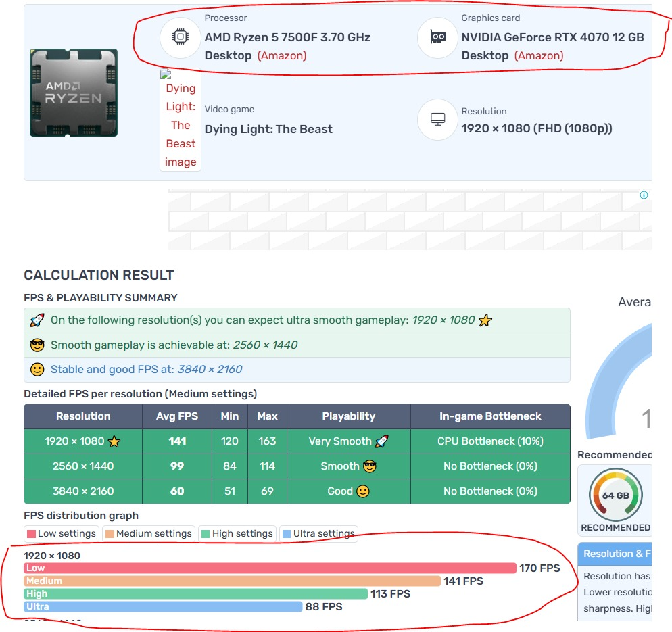Click the Dying Light: The Beast game title
The image size is (672, 632).
point(268,129)
